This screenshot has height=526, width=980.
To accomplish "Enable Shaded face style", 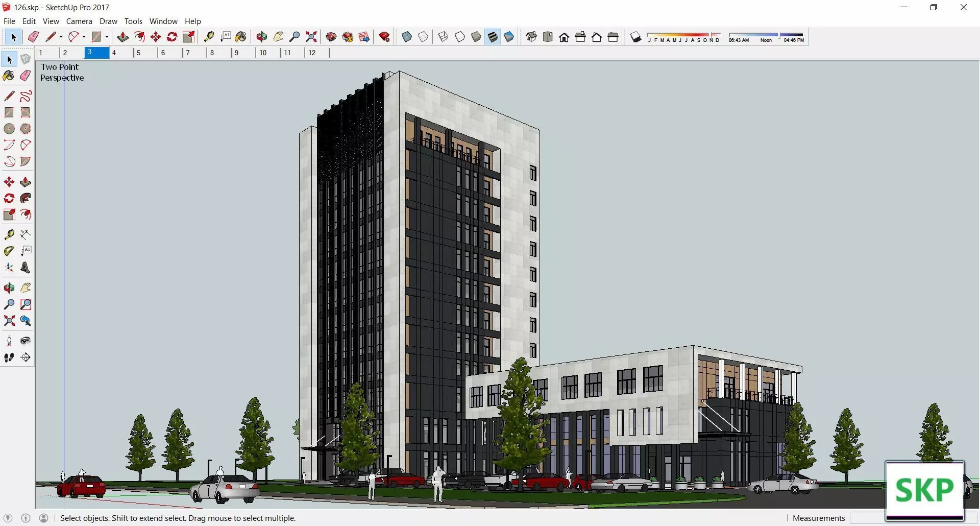I will (x=476, y=37).
